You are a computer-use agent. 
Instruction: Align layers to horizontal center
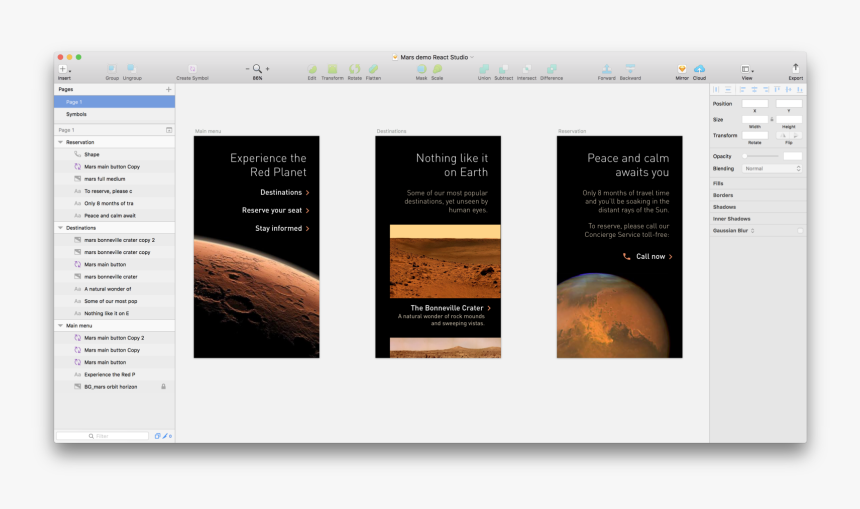tap(754, 89)
